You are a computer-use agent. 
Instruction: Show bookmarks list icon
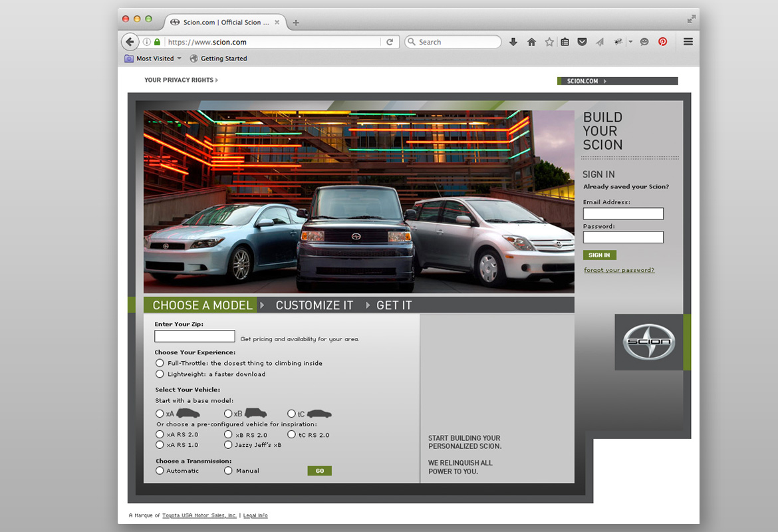coord(565,42)
